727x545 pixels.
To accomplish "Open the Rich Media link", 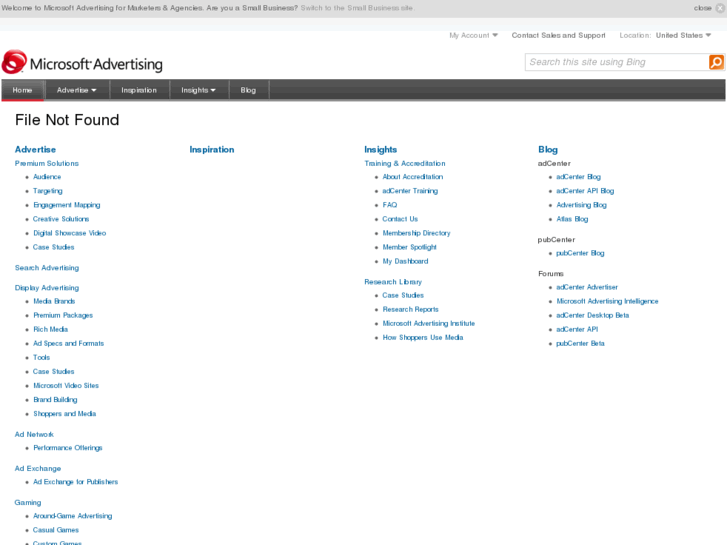I will [51, 329].
